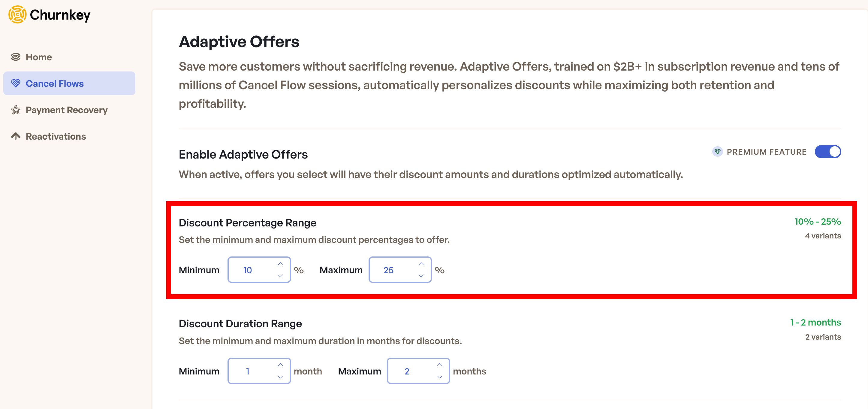The height and width of the screenshot is (409, 868).
Task: Increase minimum discount percentage with up arrow
Action: [280, 264]
